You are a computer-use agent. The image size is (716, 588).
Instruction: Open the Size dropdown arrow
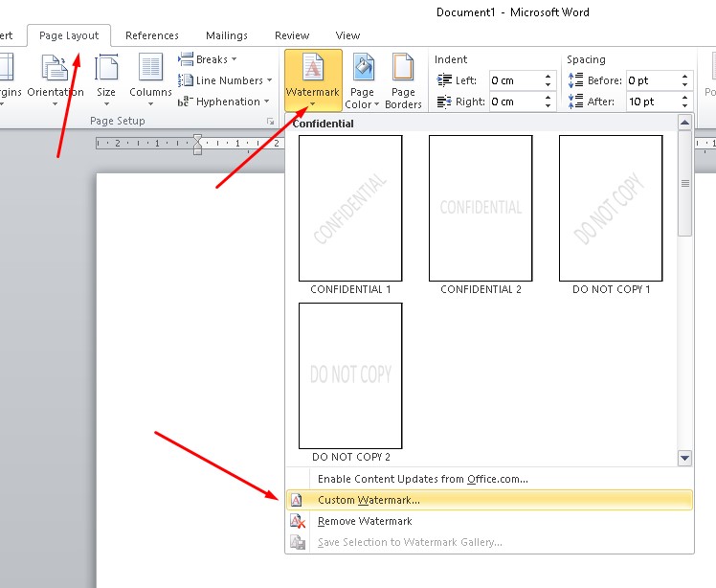click(106, 104)
